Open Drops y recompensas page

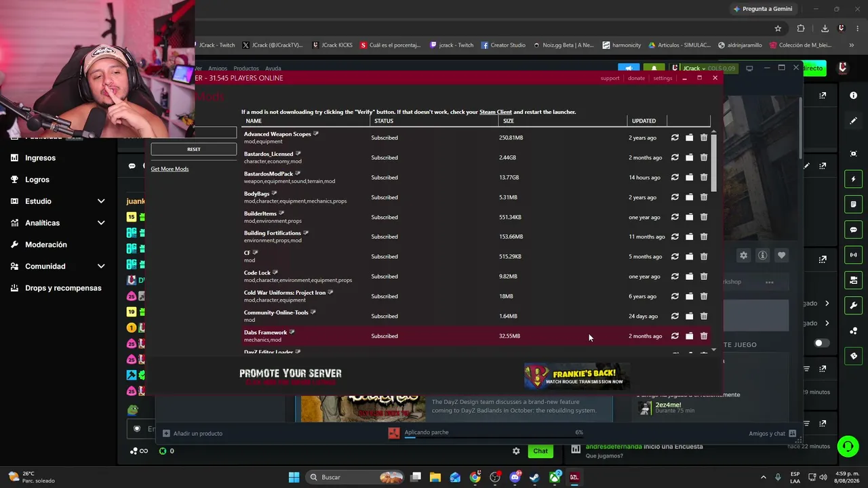(x=63, y=288)
